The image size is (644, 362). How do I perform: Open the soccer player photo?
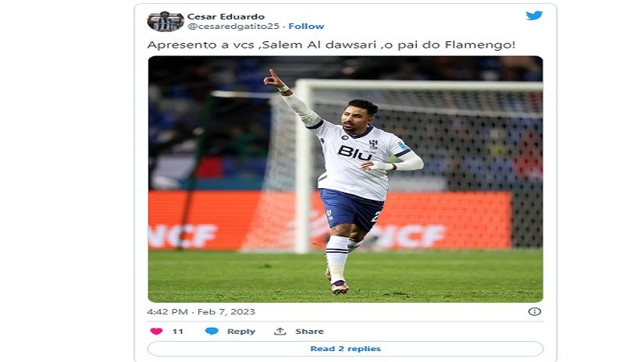[345, 179]
